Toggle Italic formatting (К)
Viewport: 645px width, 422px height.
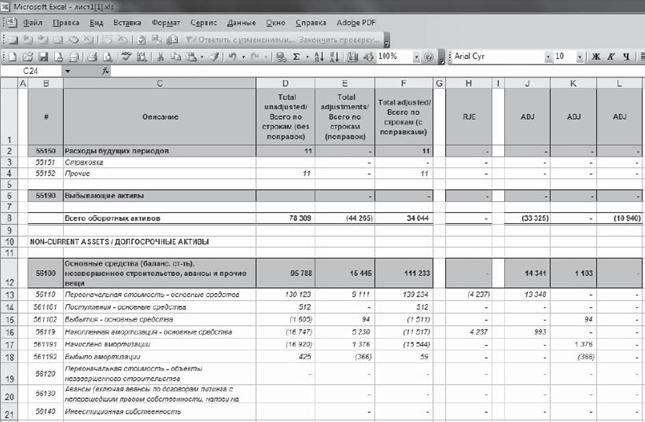612,57
